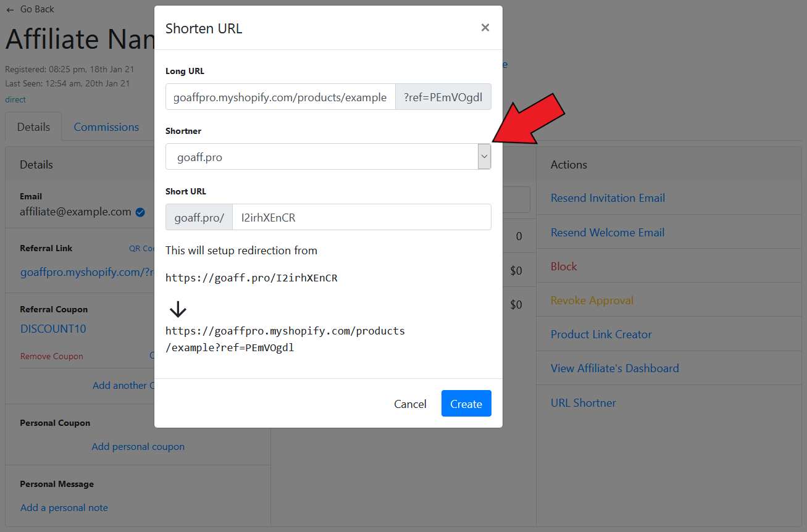The width and height of the screenshot is (807, 532).
Task: Click the Go Back arrow icon
Action: 10,9
